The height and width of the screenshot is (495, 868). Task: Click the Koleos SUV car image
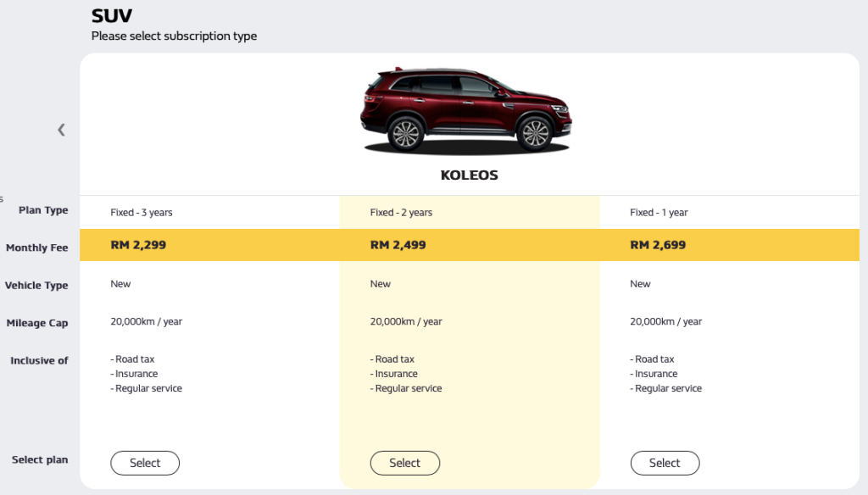(x=466, y=112)
